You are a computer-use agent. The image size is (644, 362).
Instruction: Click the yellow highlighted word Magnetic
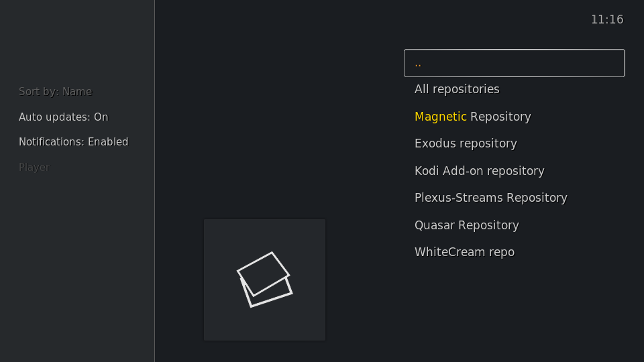(440, 117)
